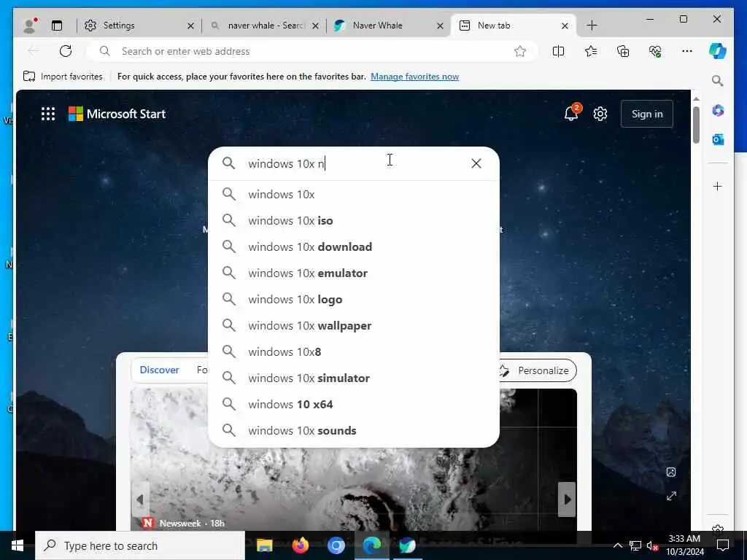
Task: Click the page vertical scrollbar thumb
Action: [696, 125]
